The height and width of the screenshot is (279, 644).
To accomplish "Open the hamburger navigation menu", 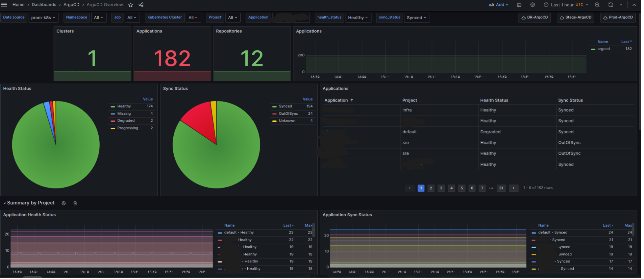I will pos(4,5).
